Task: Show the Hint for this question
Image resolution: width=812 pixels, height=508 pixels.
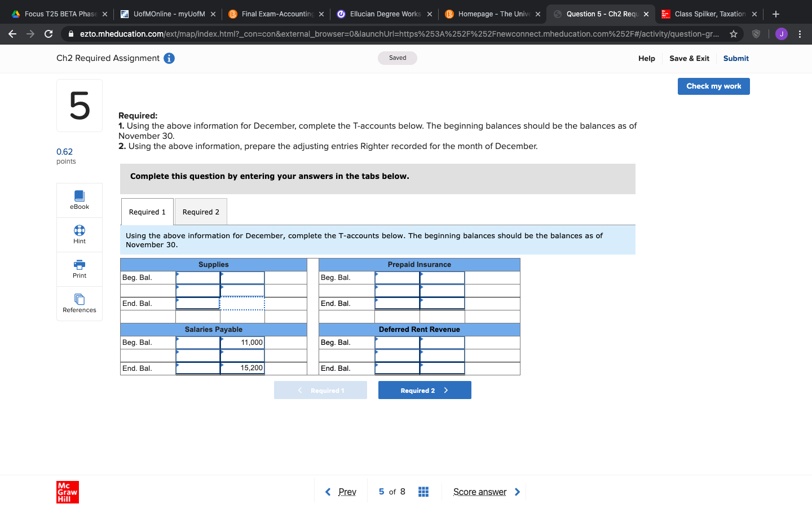Action: click(x=80, y=235)
